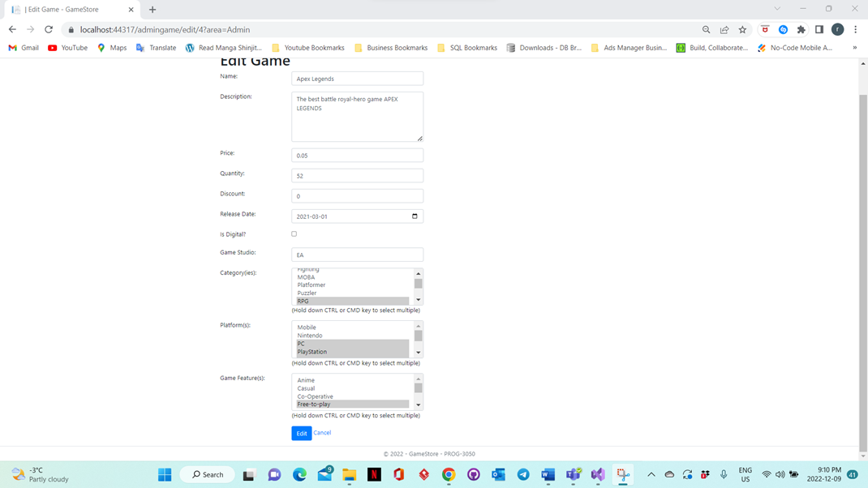
Task: Open the browser three-dot menu
Action: [856, 29]
